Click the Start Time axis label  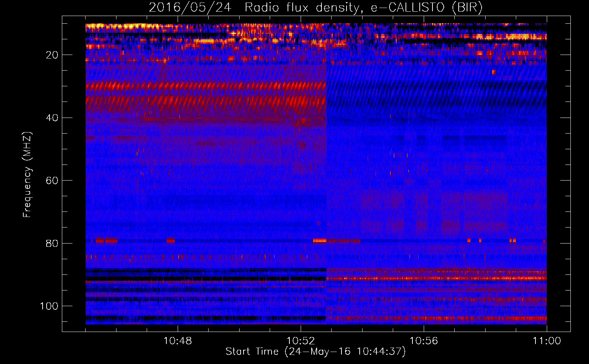pyautogui.click(x=316, y=352)
